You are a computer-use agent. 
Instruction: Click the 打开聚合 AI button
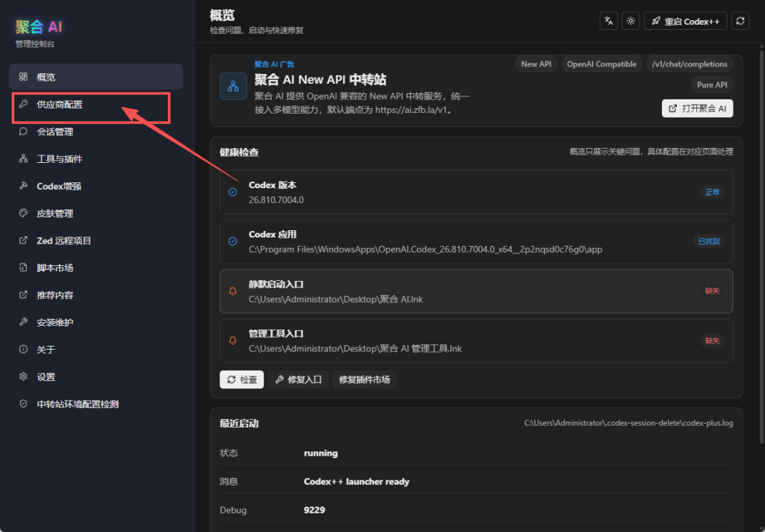pyautogui.click(x=697, y=108)
